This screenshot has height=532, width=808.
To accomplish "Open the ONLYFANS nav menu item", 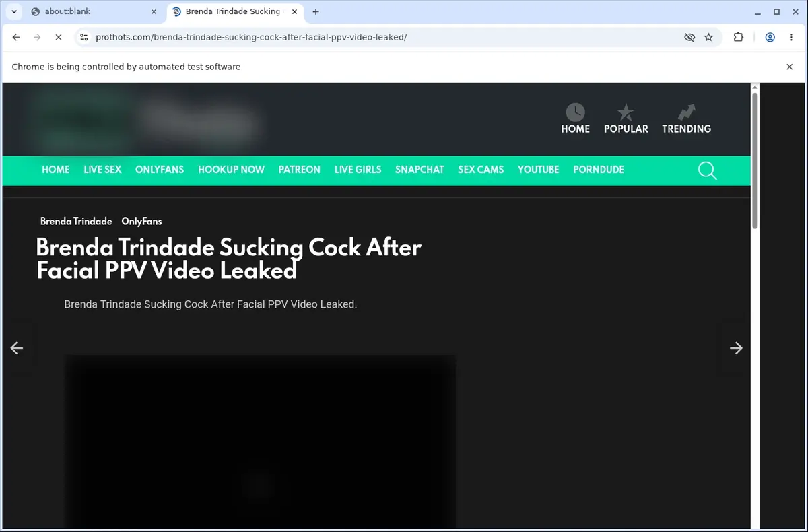I will pos(160,170).
